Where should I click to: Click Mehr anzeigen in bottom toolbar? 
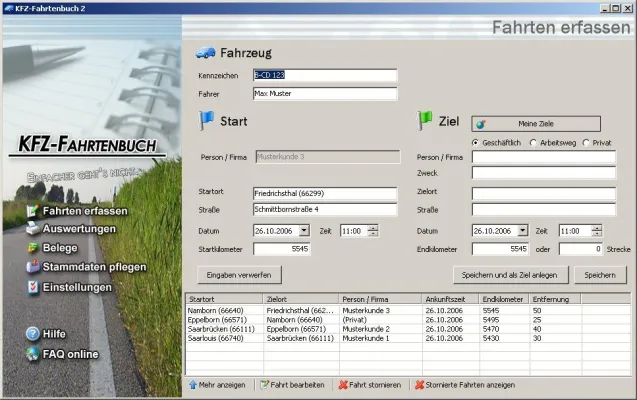pyautogui.click(x=218, y=385)
